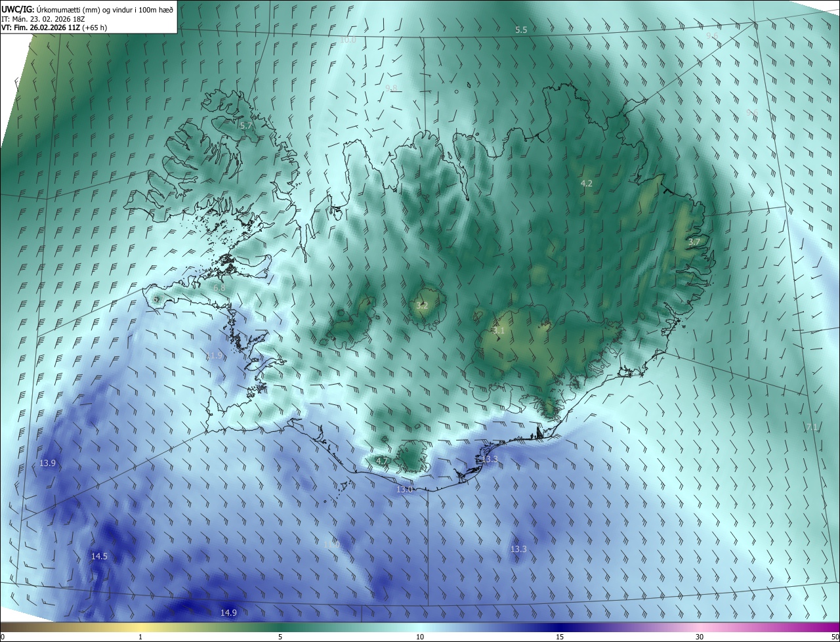Screen dimensions: 840x642
Task: Click the 15 tick on the color scale
Action: pos(560,637)
